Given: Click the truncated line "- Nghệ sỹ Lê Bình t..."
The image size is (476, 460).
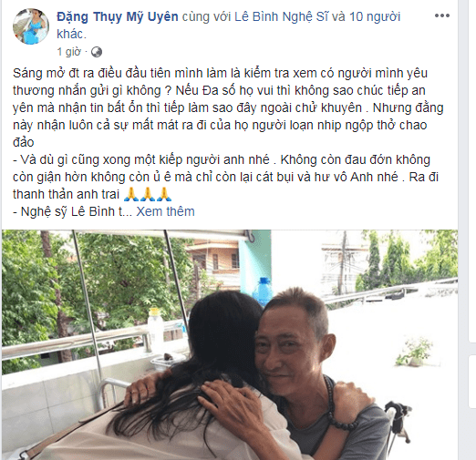Looking at the screenshot, I should 72,211.
